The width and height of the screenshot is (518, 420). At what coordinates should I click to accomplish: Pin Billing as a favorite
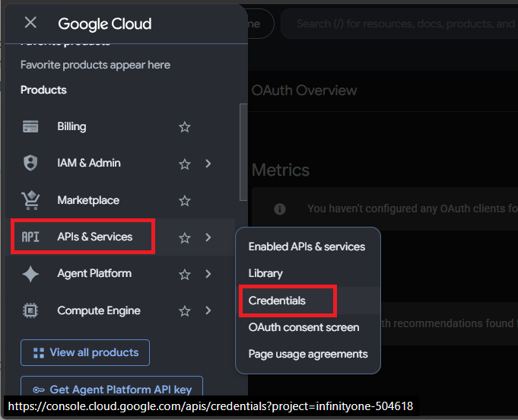[x=185, y=127]
